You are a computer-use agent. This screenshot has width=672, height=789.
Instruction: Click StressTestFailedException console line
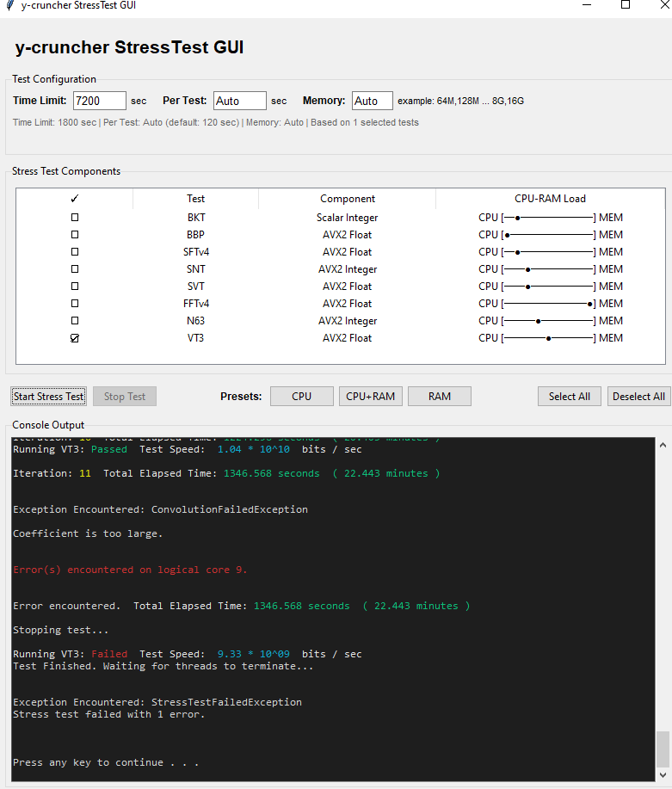click(157, 702)
